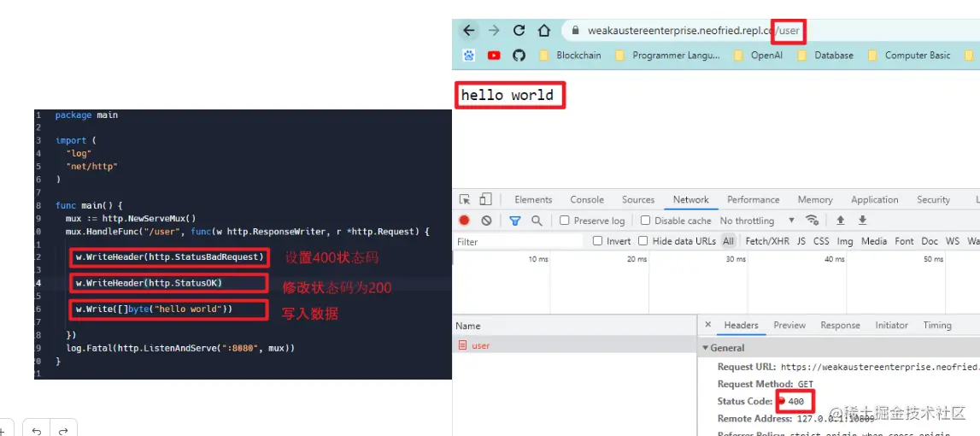Open the No throttling dropdown
This screenshot has width=980, height=436.
click(x=757, y=221)
